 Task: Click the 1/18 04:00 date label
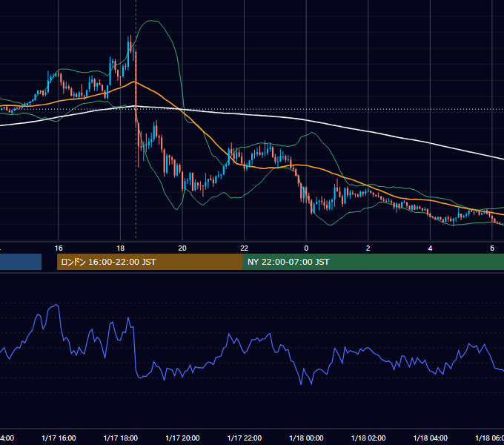[431, 438]
